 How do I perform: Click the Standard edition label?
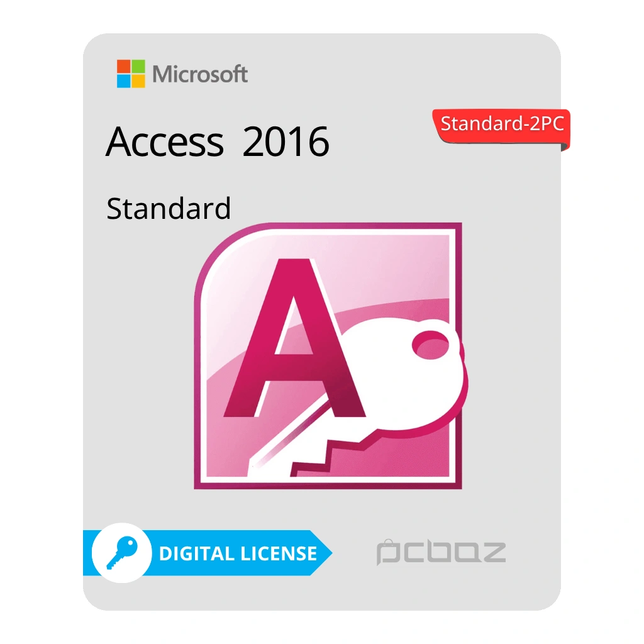point(169,208)
